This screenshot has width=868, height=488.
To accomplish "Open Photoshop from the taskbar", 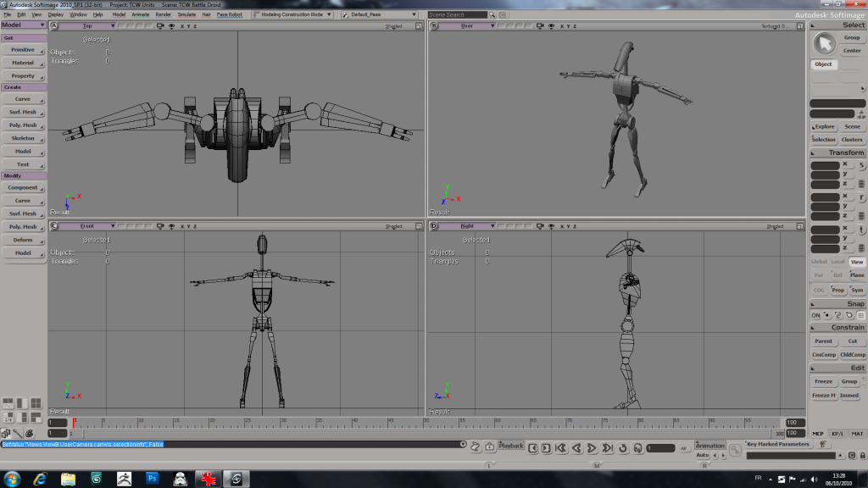I will click(152, 479).
